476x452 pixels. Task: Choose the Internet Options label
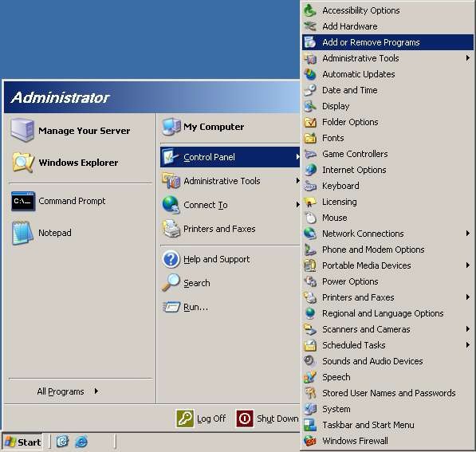pos(354,170)
